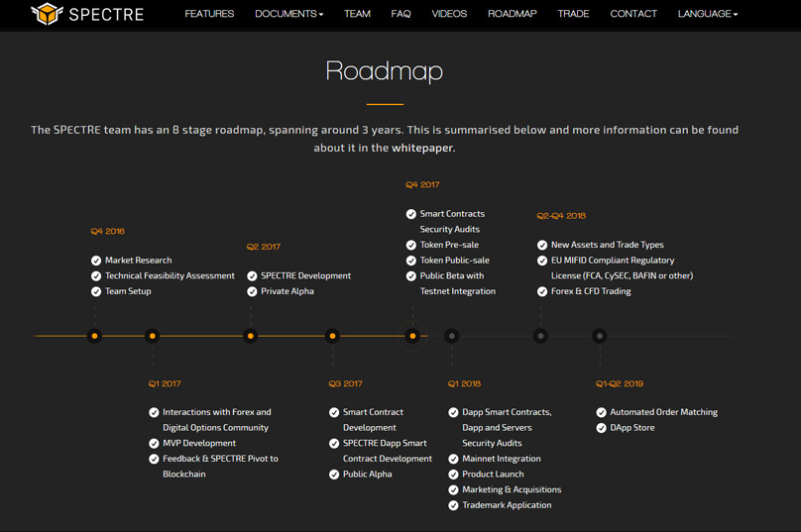Click checkmark icon beside Product Launch
Viewport: 801px width, 532px height.
[x=453, y=475]
